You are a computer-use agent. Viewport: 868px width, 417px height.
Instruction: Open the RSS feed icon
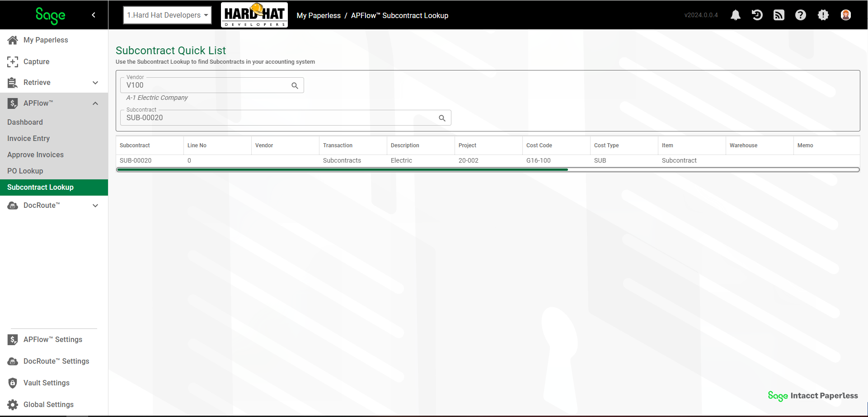click(x=779, y=15)
